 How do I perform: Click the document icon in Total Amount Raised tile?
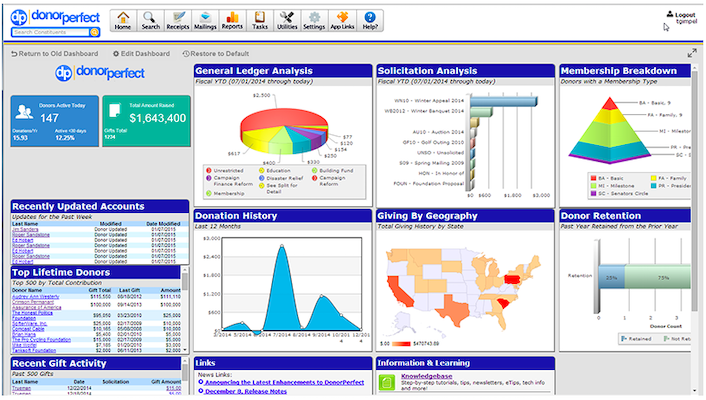tap(115, 110)
